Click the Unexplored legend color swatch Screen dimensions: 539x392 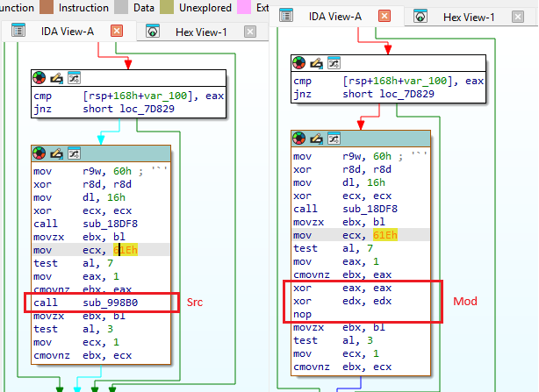167,7
